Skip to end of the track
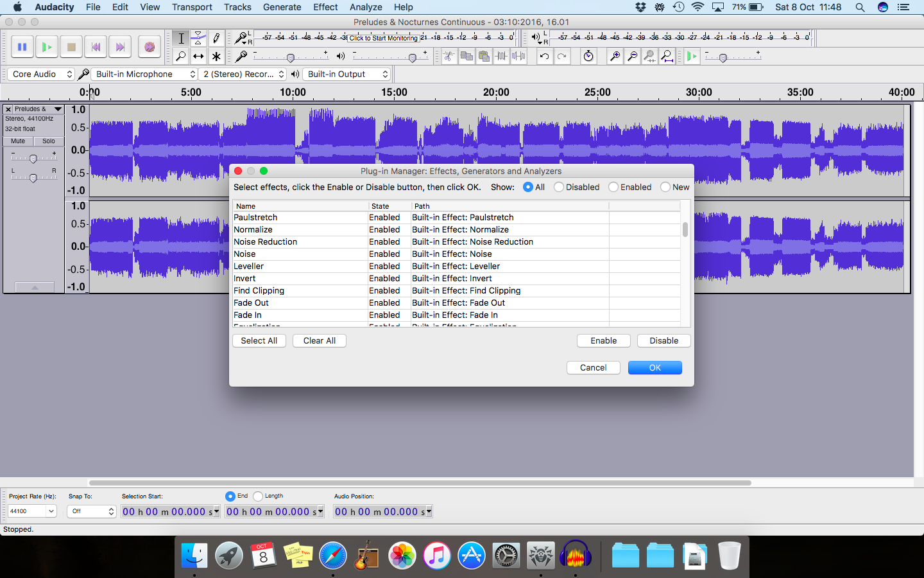Screen dimensions: 924x578 120,47
